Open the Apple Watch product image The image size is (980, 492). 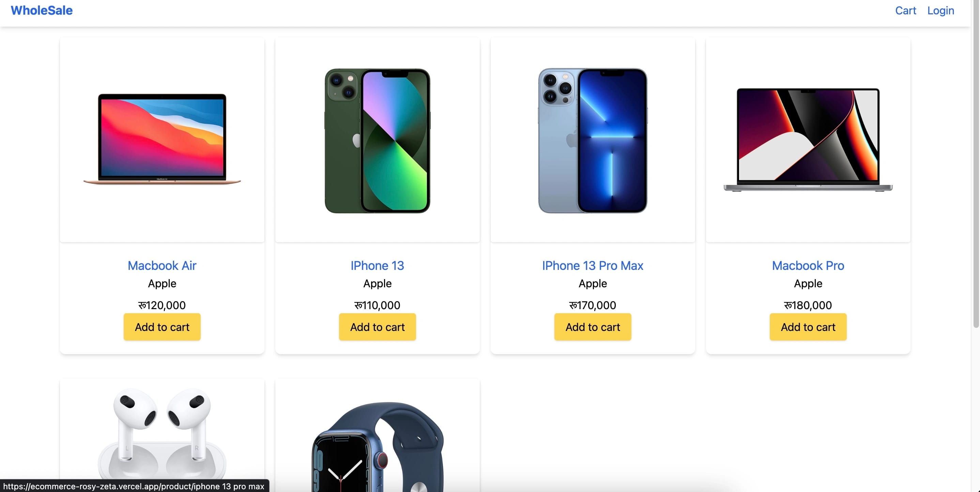[378, 446]
